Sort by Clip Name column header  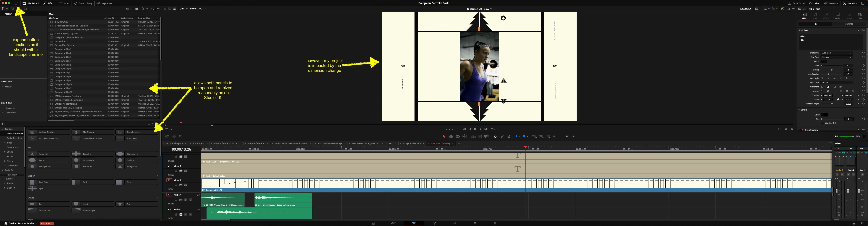click(77, 18)
